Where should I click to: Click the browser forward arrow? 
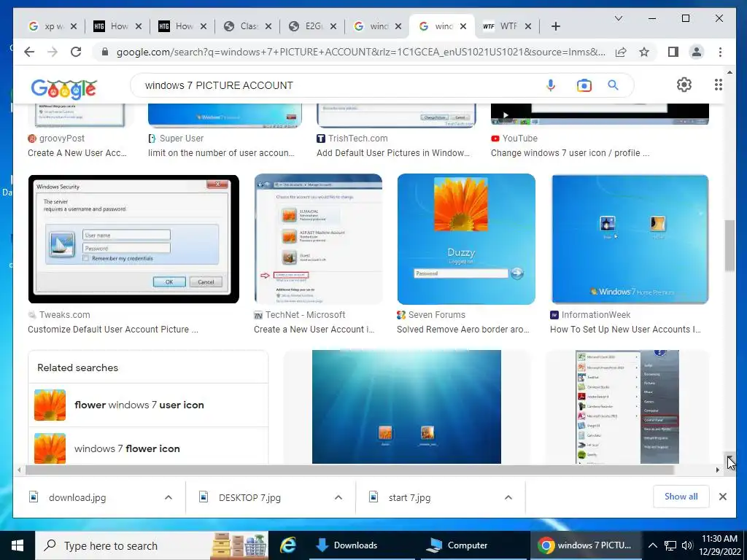click(x=53, y=52)
